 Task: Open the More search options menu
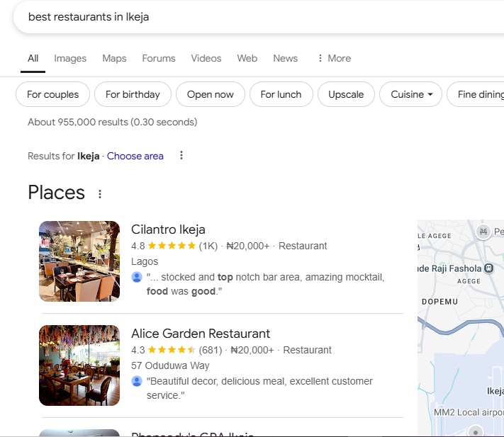334,58
